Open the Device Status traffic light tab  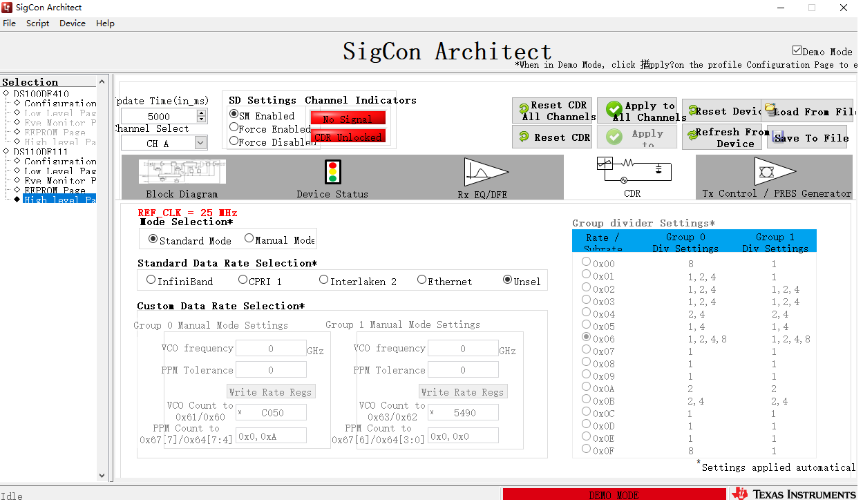pos(332,178)
